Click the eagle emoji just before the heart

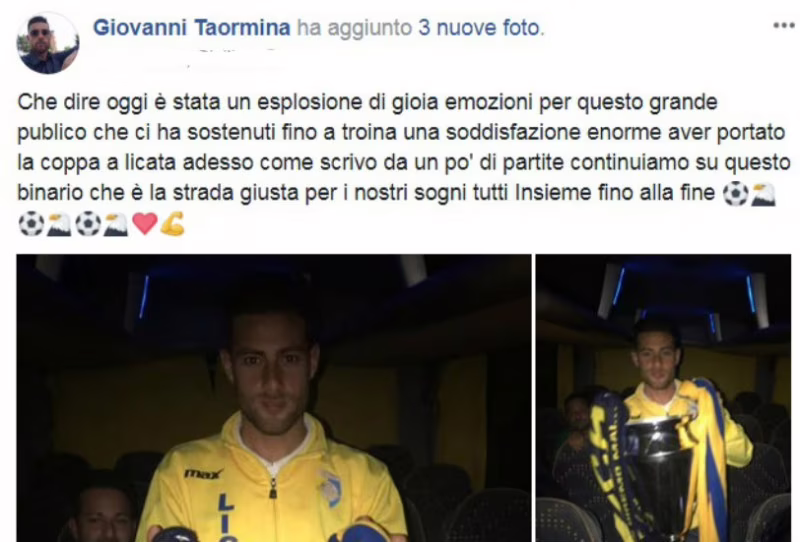[116, 224]
